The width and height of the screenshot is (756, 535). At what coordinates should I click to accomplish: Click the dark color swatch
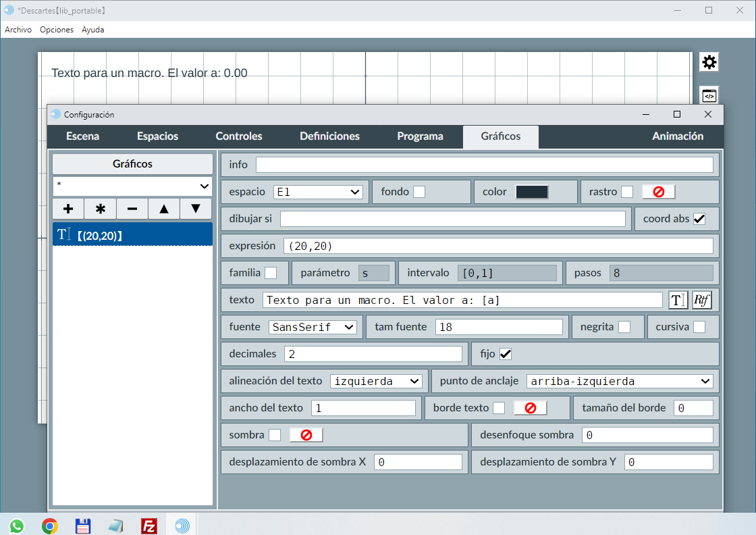click(532, 192)
